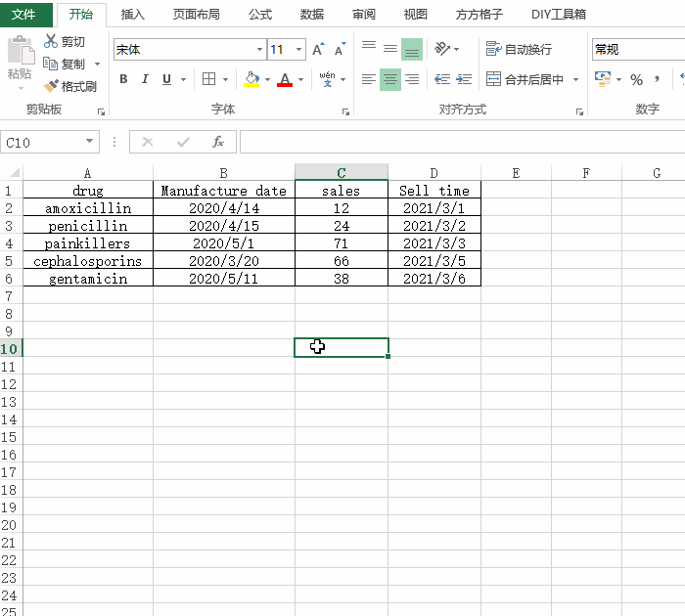Click the Borders grid icon

(x=208, y=79)
